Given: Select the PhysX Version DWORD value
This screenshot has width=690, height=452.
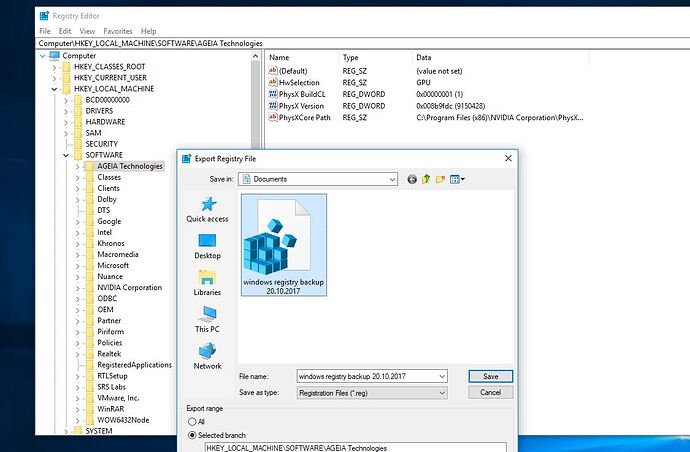Looking at the screenshot, I should [x=301, y=106].
